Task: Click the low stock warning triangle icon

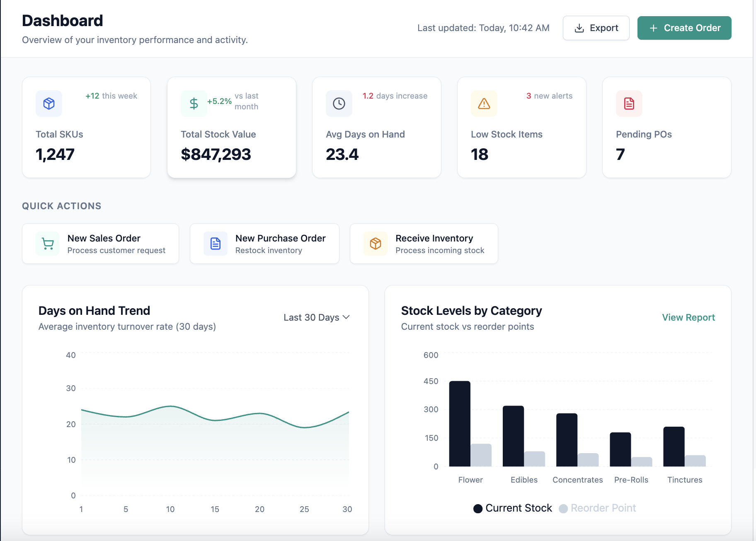Action: pyautogui.click(x=484, y=104)
